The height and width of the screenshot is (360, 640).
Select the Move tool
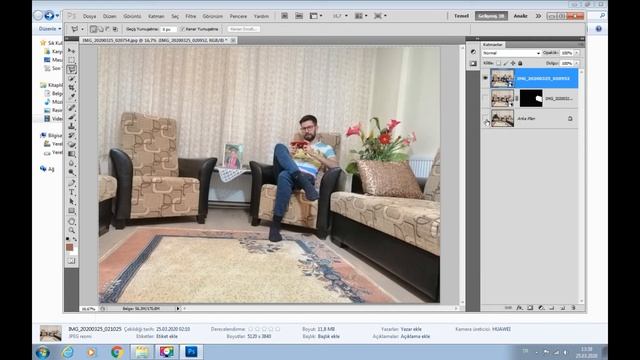coord(71,51)
